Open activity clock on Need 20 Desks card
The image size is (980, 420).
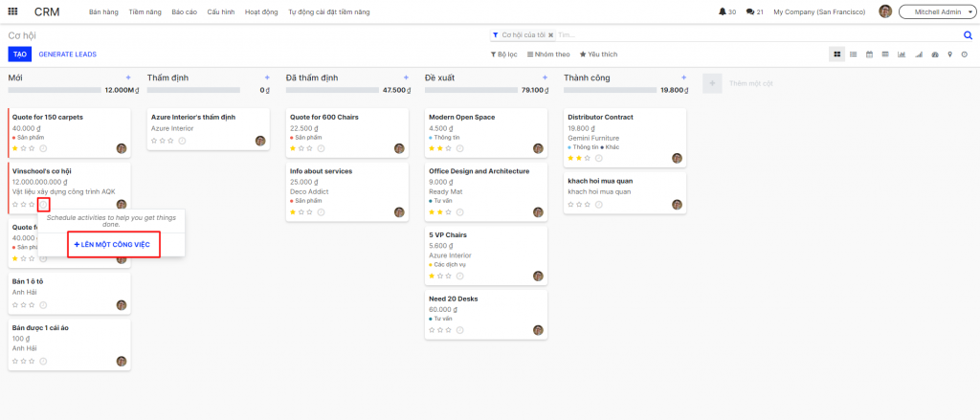[459, 330]
